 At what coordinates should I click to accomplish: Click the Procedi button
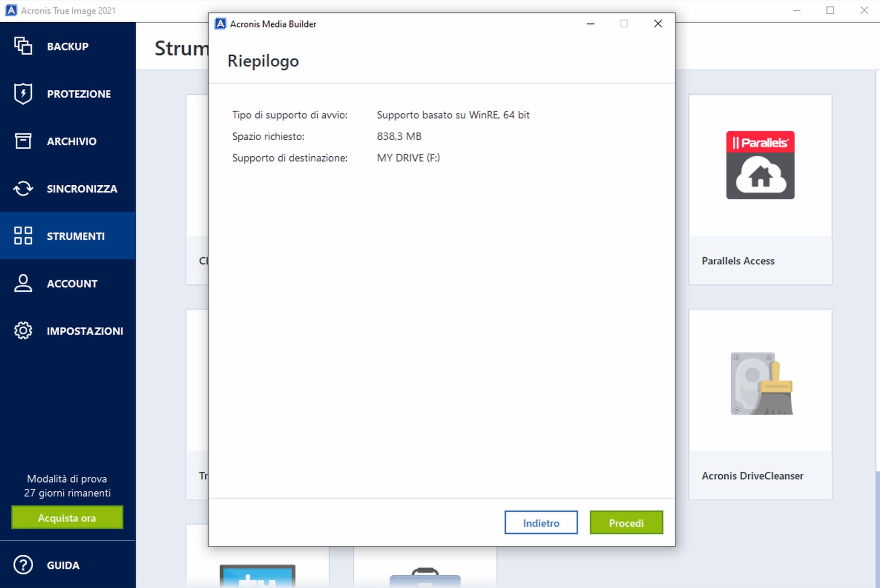[626, 523]
